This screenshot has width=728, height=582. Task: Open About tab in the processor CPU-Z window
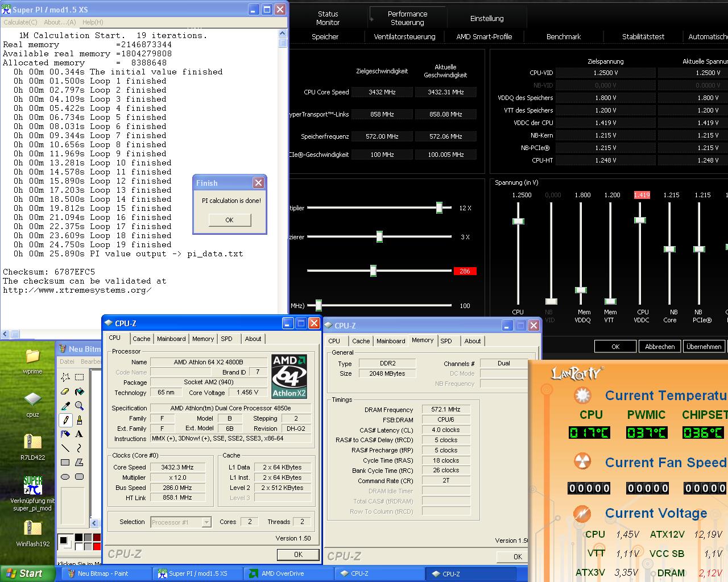coord(253,339)
